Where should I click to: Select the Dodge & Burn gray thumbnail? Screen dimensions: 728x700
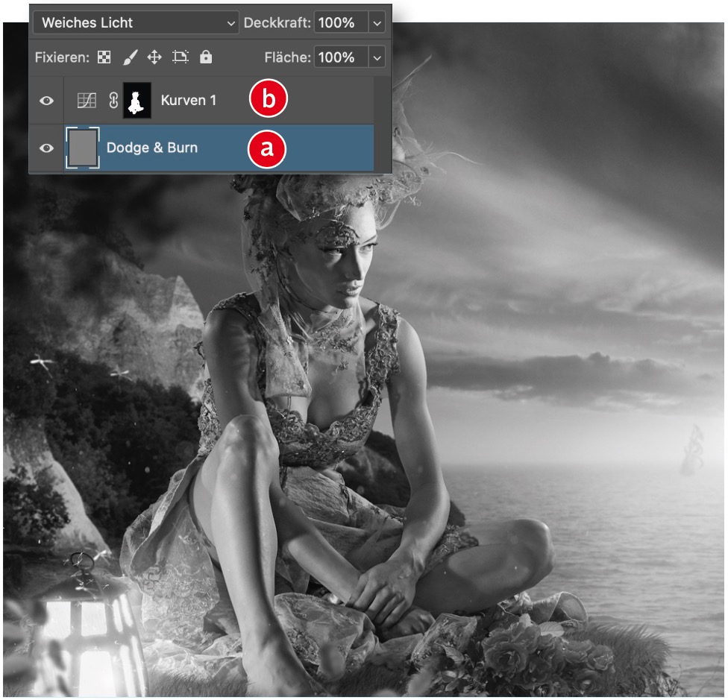83,148
